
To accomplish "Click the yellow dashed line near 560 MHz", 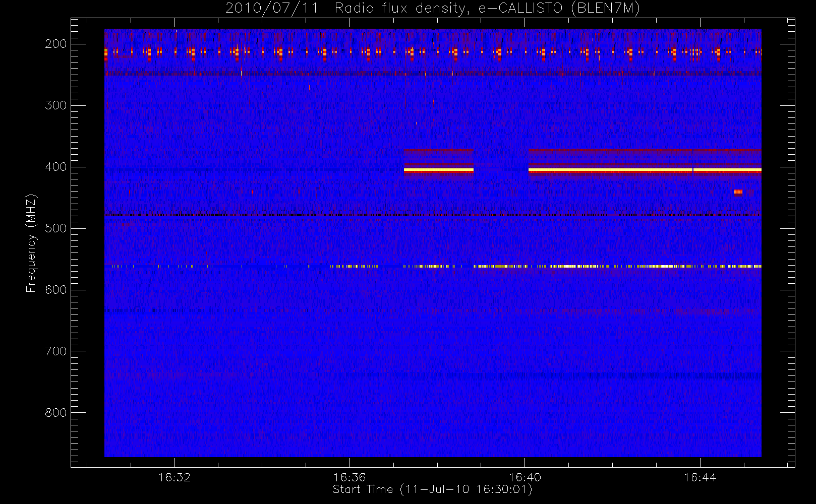I will (x=436, y=266).
